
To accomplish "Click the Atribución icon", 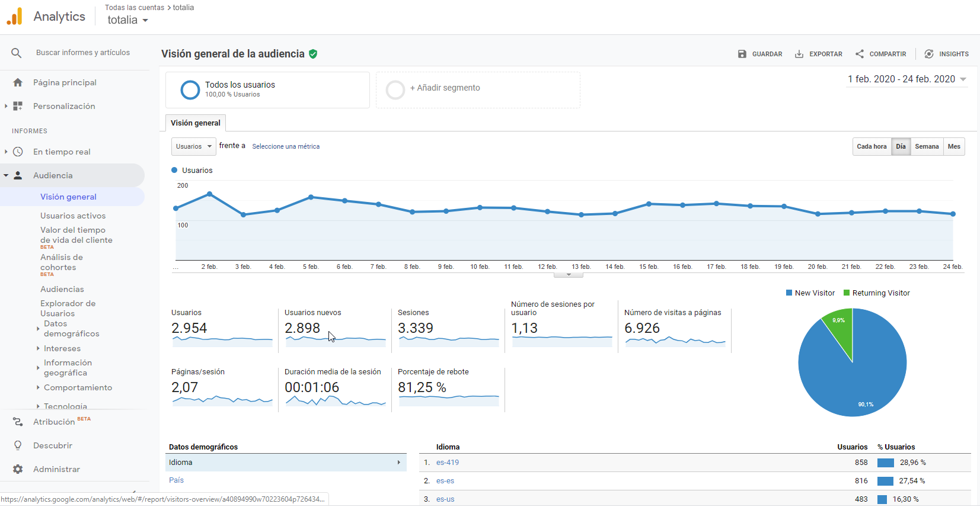I will pyautogui.click(x=18, y=422).
